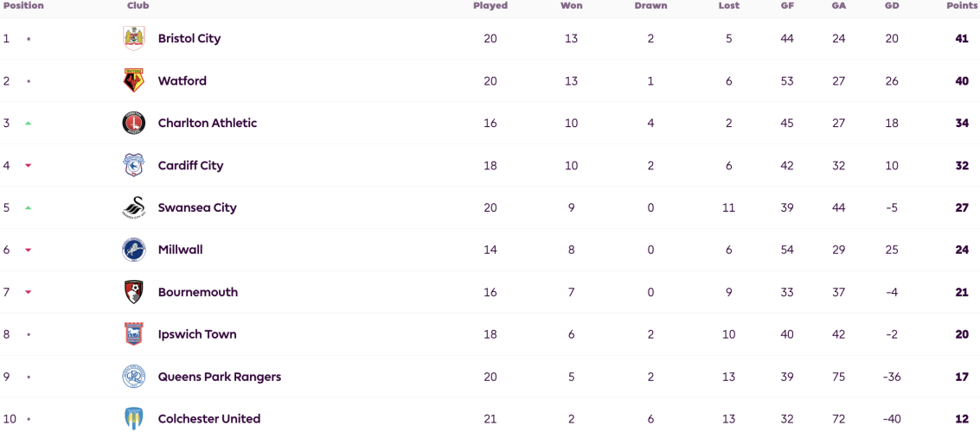Click Cardiff City's red down-arrow indicator

[x=29, y=165]
